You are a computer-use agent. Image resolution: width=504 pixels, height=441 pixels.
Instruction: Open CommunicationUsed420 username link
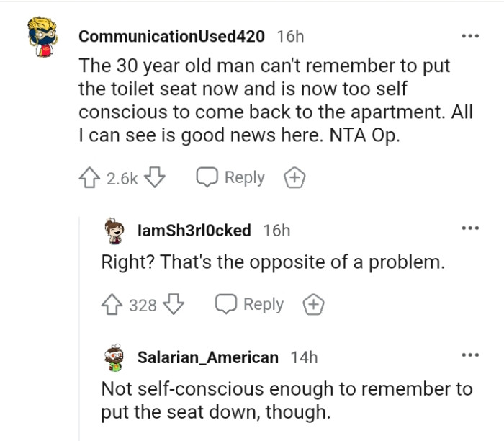point(171,36)
